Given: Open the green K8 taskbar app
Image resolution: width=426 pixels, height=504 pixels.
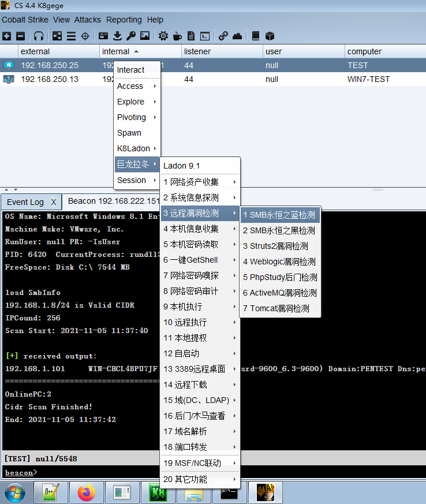Looking at the screenshot, I should click(x=158, y=492).
